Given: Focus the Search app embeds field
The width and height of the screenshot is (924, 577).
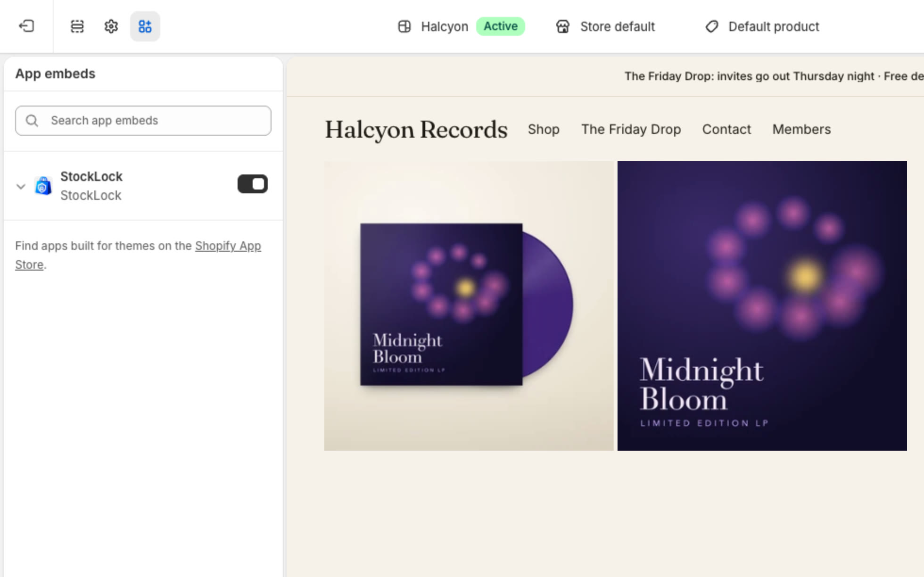Looking at the screenshot, I should 143,121.
